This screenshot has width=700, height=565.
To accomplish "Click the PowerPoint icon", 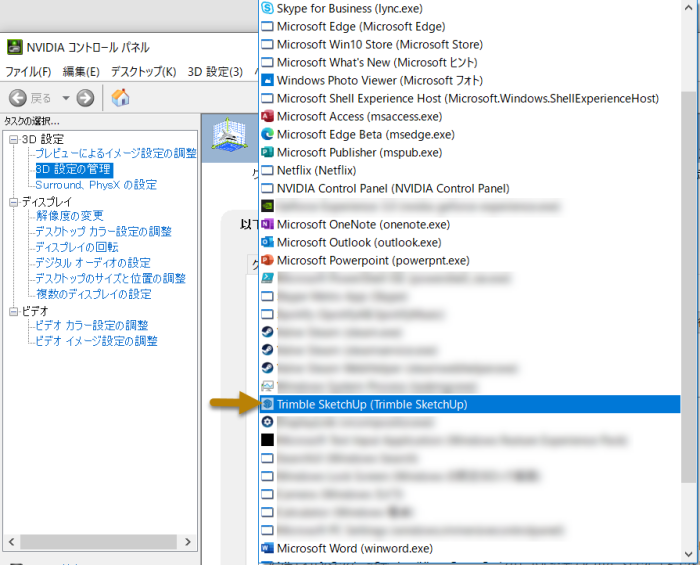I will tap(267, 260).
